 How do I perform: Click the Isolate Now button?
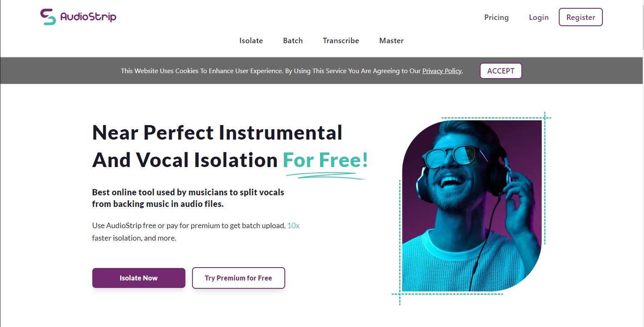pyautogui.click(x=138, y=278)
